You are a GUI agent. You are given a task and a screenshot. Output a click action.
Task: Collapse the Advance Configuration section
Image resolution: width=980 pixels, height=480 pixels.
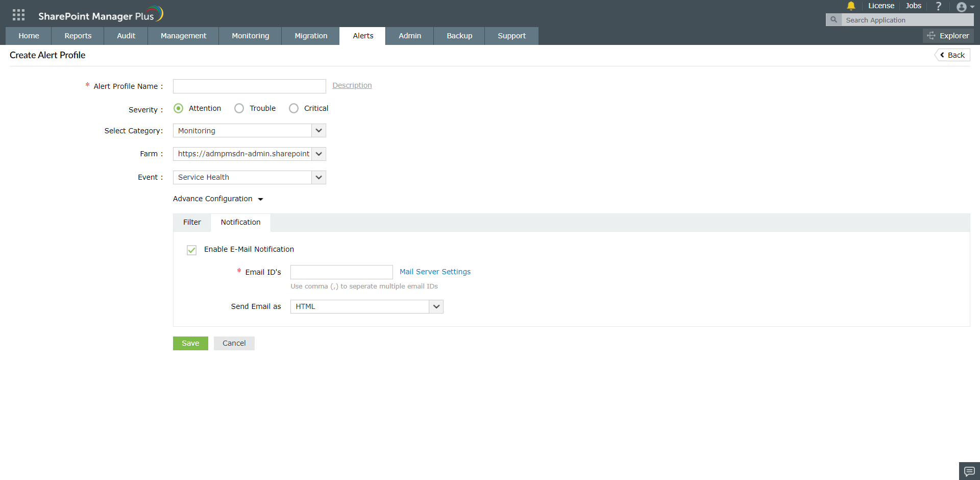(x=261, y=199)
